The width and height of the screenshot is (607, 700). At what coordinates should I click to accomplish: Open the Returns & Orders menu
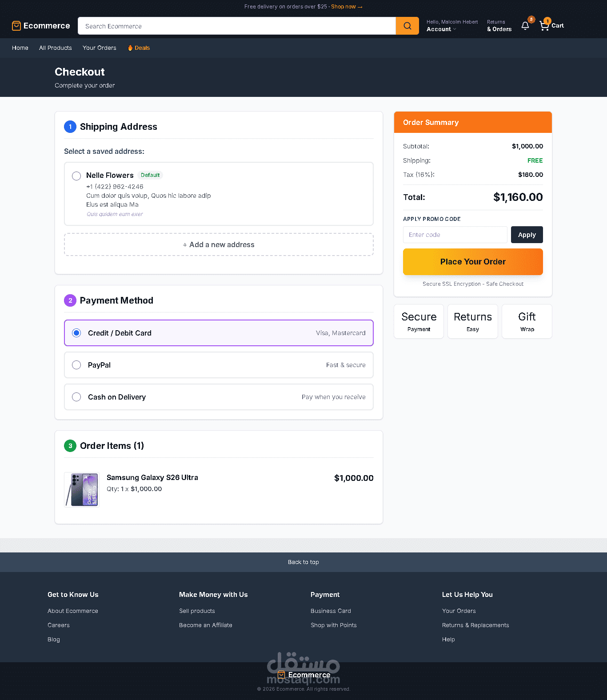point(499,25)
